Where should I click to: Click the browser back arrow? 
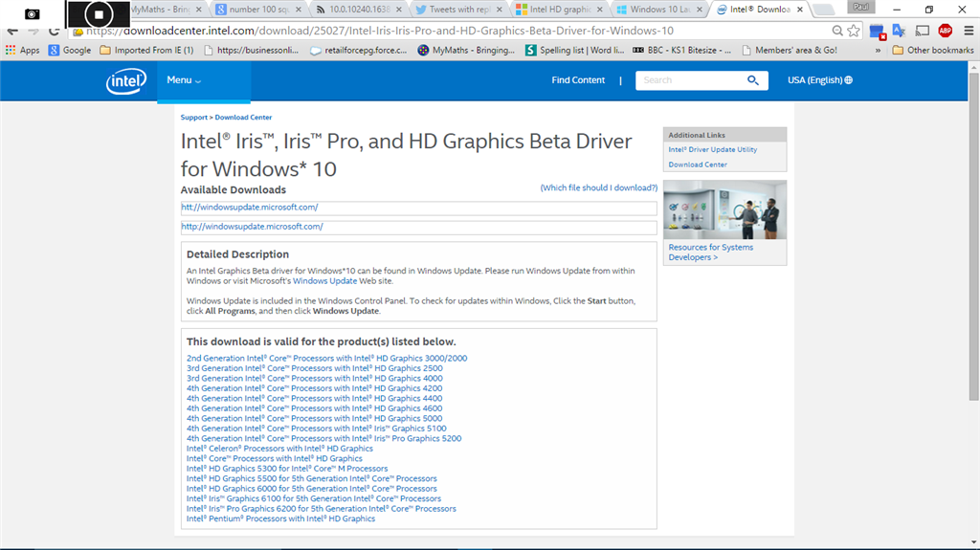pyautogui.click(x=11, y=31)
